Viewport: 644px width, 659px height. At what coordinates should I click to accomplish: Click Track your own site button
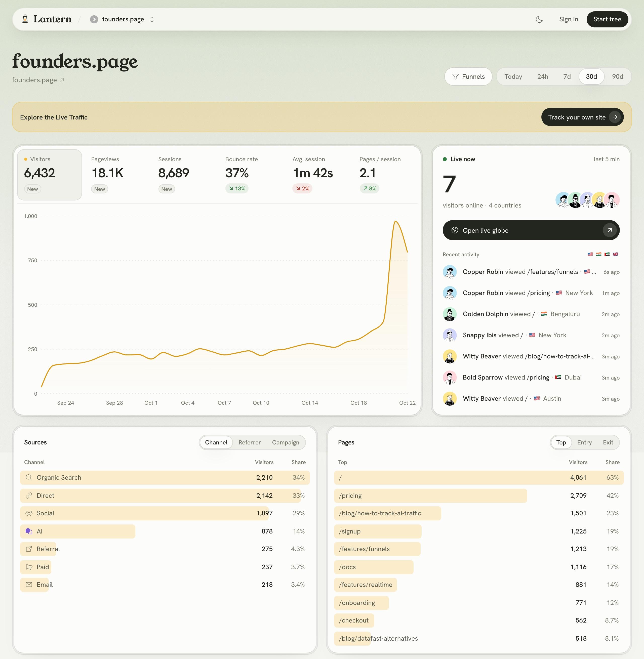582,117
